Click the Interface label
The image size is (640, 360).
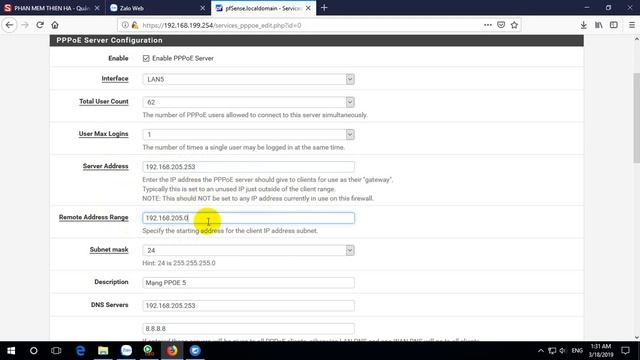[115, 78]
